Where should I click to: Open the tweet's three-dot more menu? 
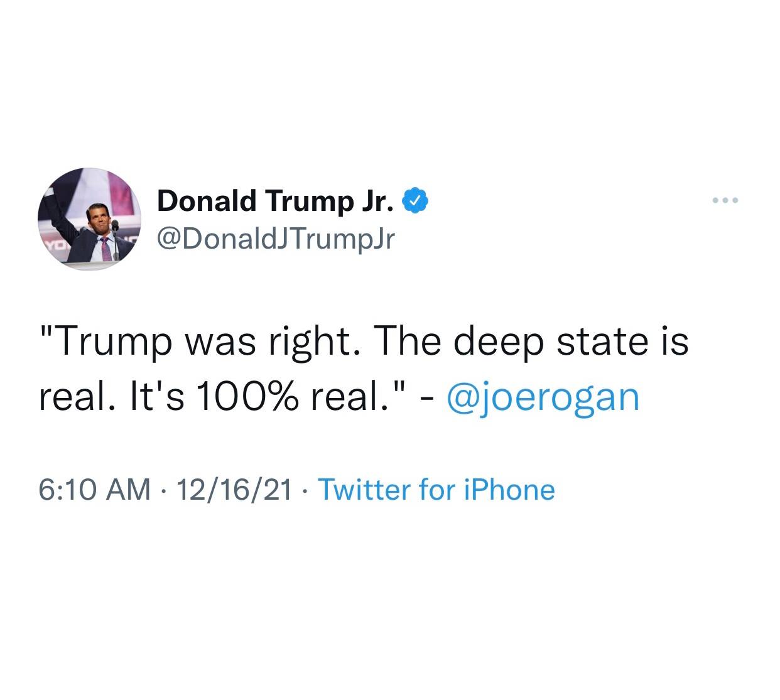[x=727, y=201]
